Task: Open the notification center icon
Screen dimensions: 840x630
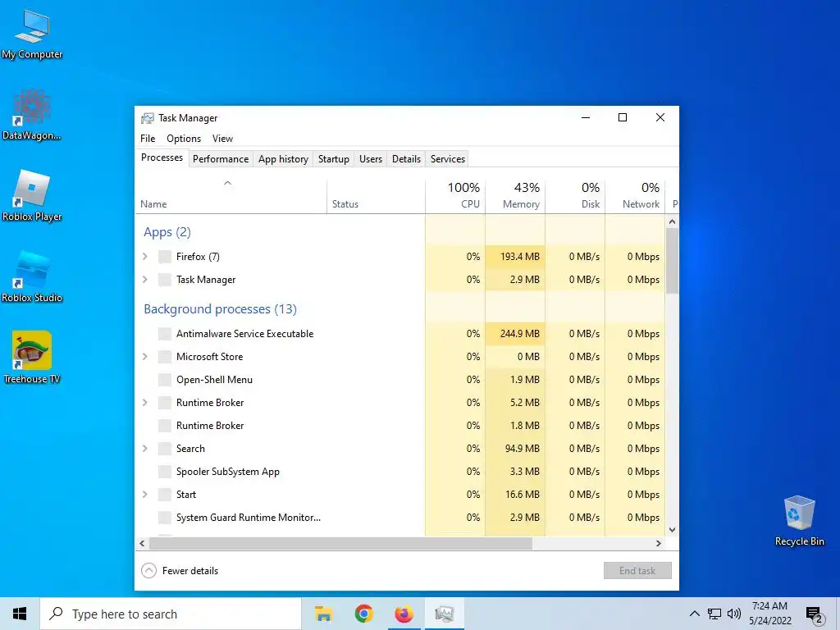Action: point(814,615)
